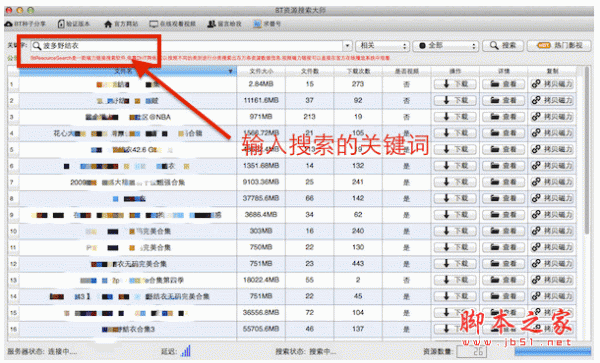Download row 7 item (9103.36MB)
This screenshot has width=600, height=363.
[x=455, y=182]
